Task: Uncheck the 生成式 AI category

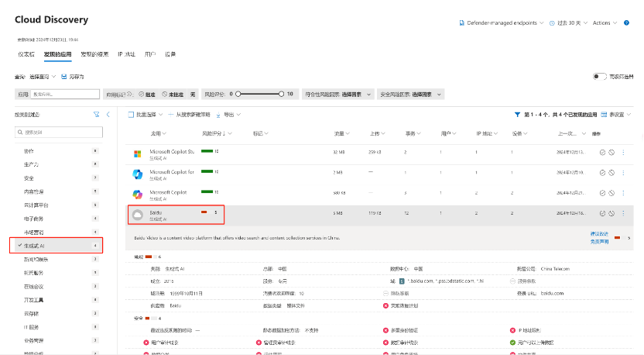Action: pyautogui.click(x=57, y=246)
